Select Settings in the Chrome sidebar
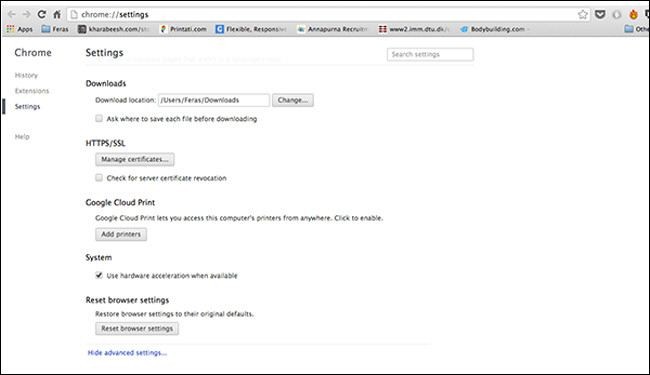This screenshot has width=650, height=375. pyautogui.click(x=27, y=106)
